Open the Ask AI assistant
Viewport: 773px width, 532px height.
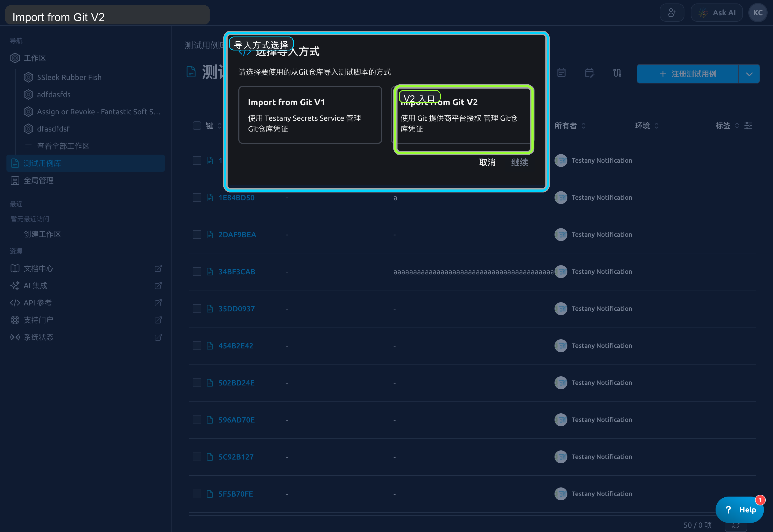pyautogui.click(x=716, y=13)
